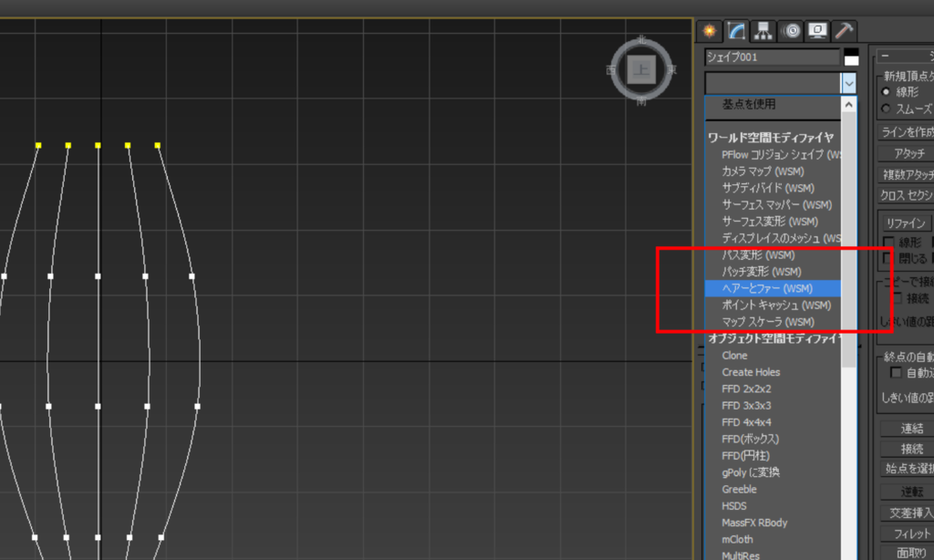934x560 pixels.
Task: Click the 面取り button
Action: click(x=908, y=553)
